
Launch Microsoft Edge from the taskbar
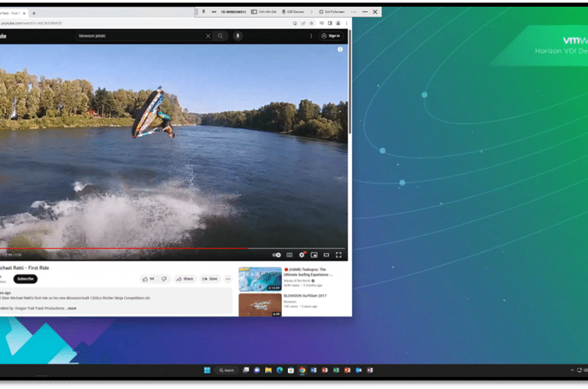tap(280, 370)
